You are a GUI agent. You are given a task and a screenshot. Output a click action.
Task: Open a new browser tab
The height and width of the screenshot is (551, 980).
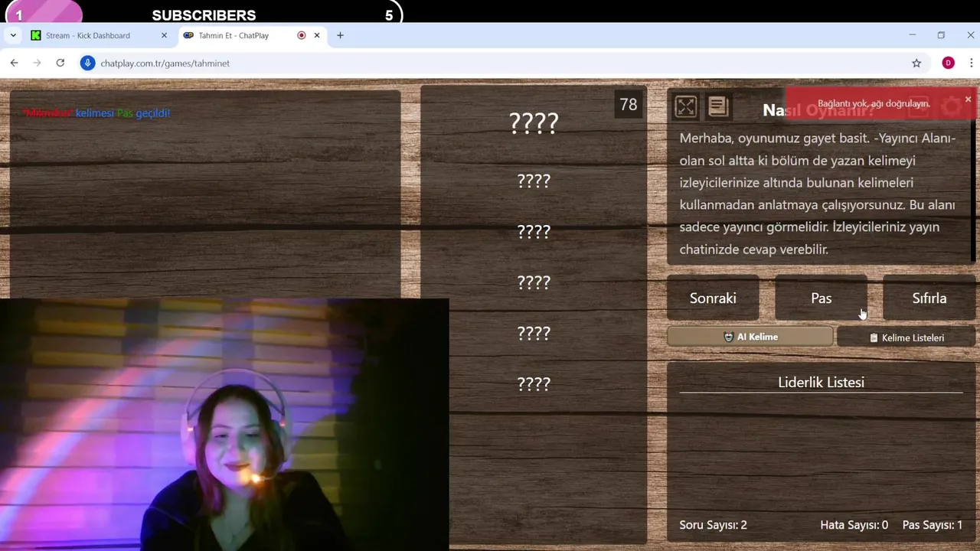(340, 35)
